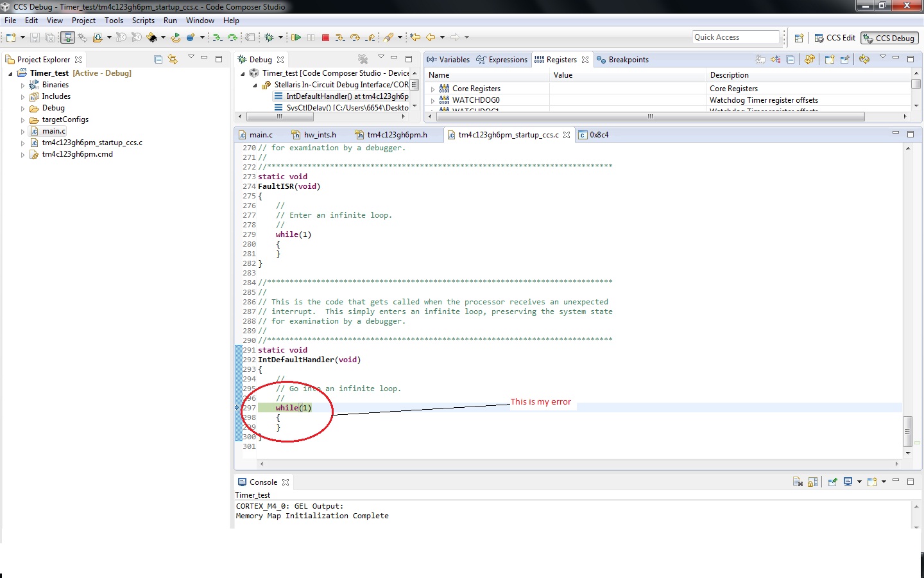Click the Back navigation arrow icon
Viewport: 924px width, 578px height.
[431, 38]
